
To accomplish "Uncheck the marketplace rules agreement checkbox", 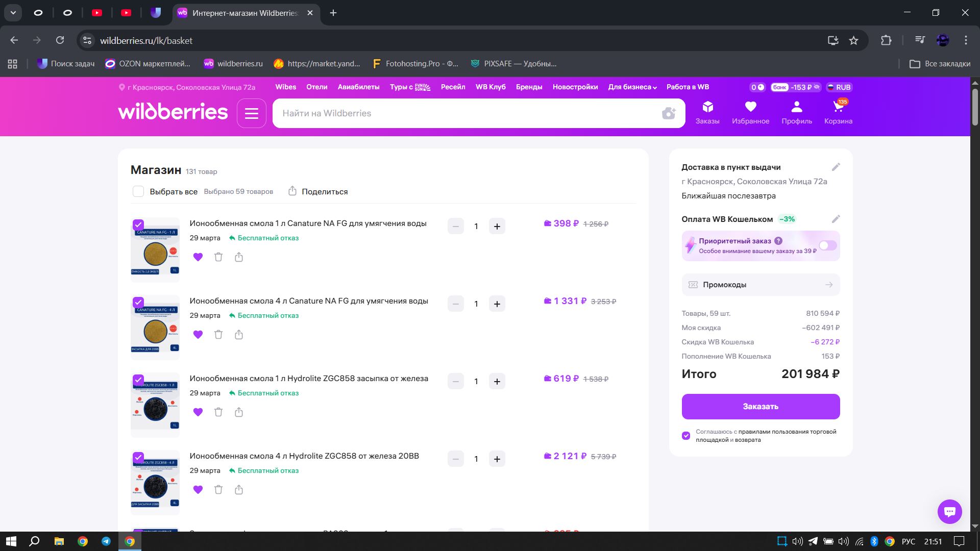I will click(686, 436).
